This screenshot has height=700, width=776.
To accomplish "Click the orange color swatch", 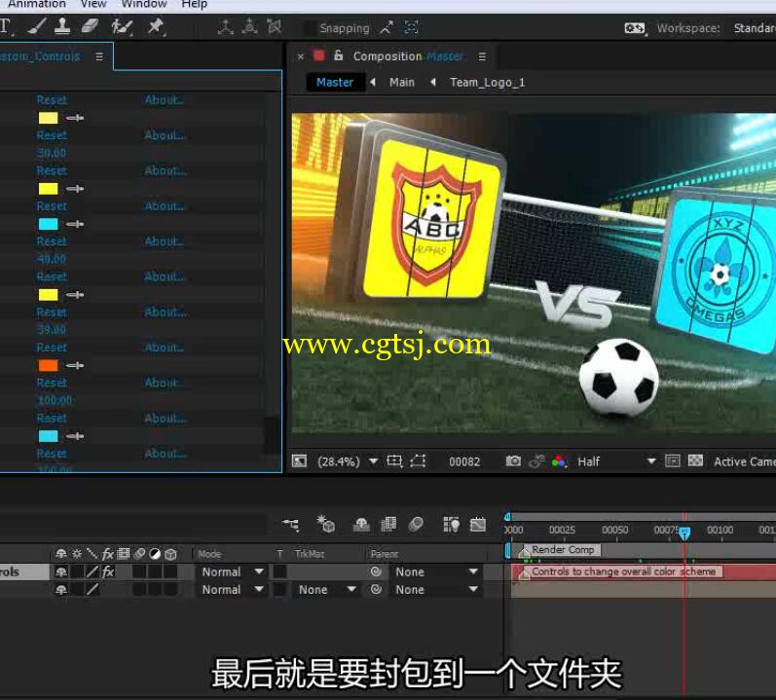I will point(48,366).
